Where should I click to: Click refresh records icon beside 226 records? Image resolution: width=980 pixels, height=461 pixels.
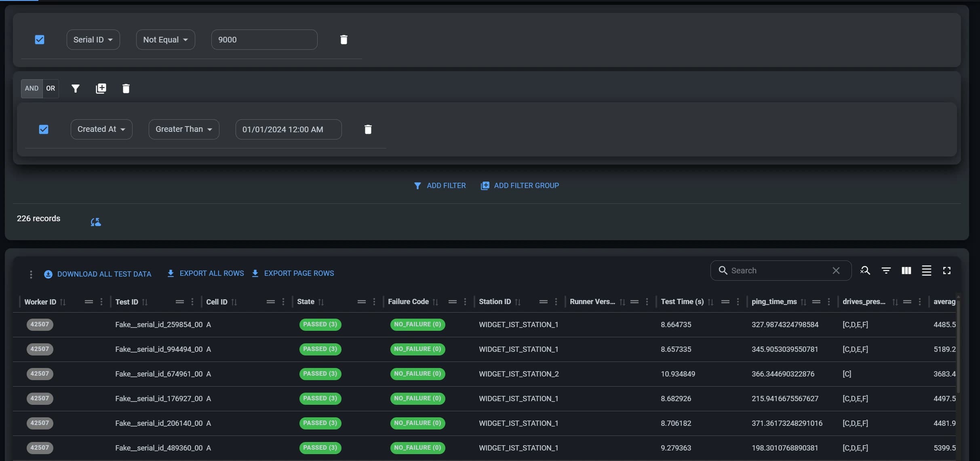(96, 222)
